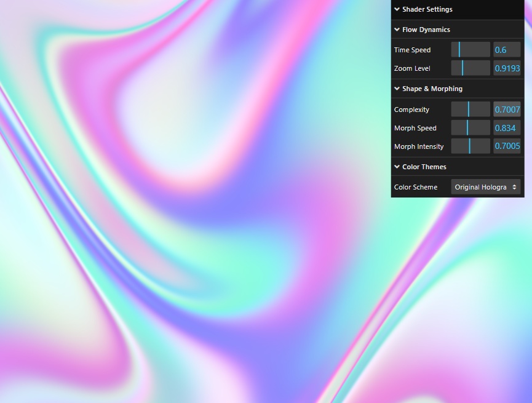Click the Morph Speed value 0.834
This screenshot has height=403, width=532.
(x=507, y=128)
